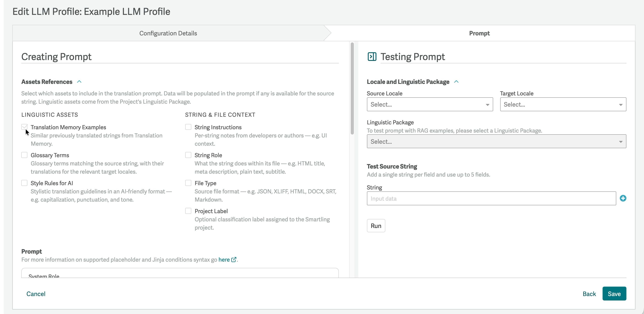Add another test string field

pyautogui.click(x=623, y=198)
